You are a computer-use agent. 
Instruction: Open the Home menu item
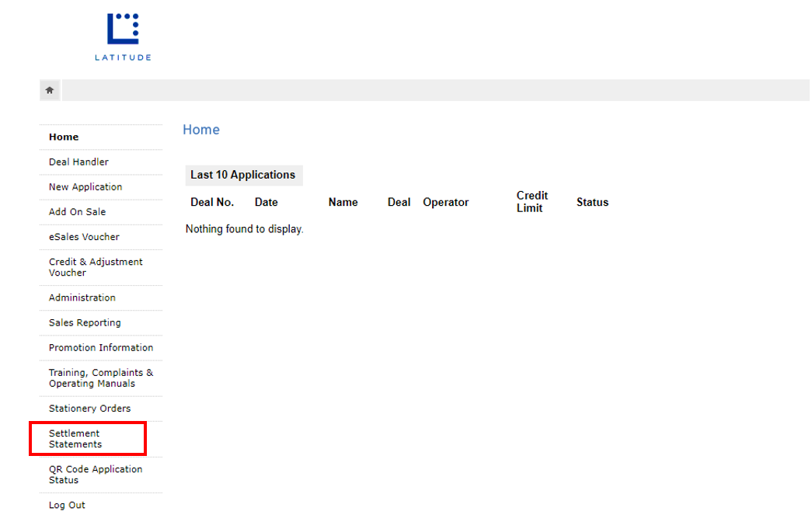[x=64, y=137]
